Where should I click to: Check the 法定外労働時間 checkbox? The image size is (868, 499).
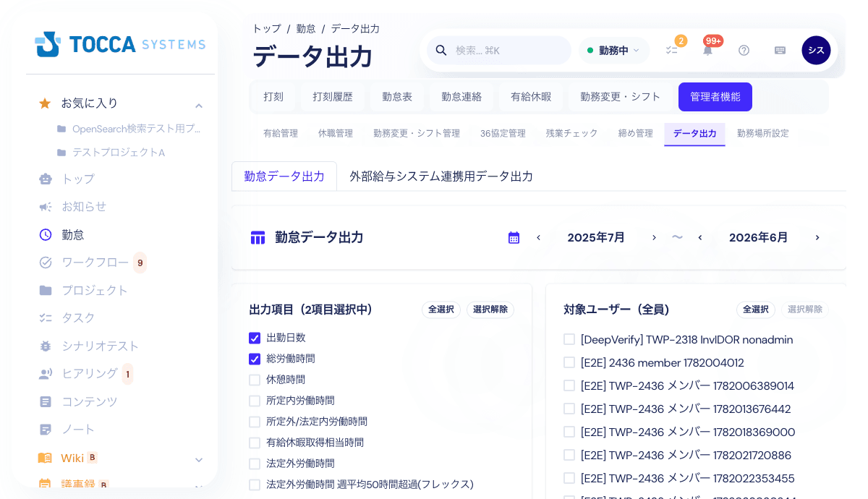pos(255,464)
